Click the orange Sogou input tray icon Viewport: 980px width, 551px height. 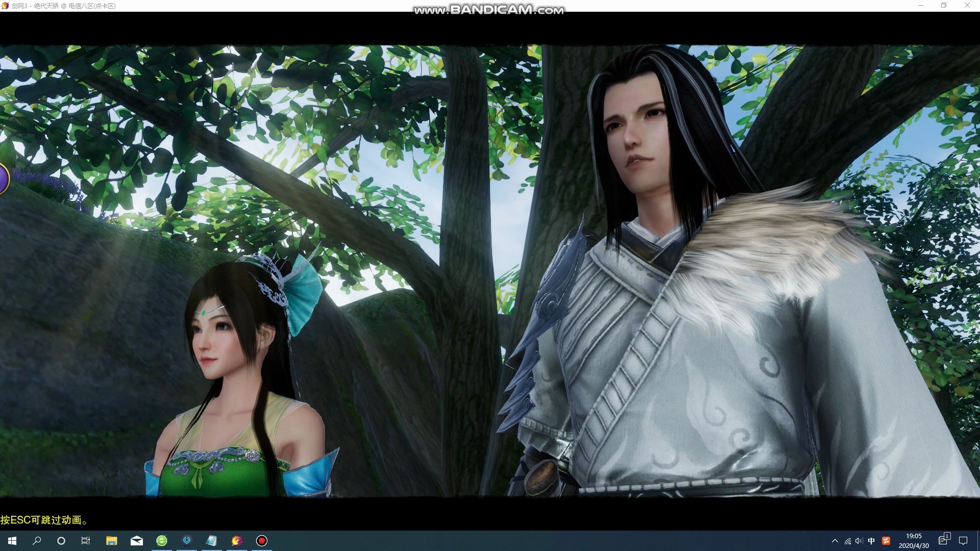pyautogui.click(x=886, y=541)
